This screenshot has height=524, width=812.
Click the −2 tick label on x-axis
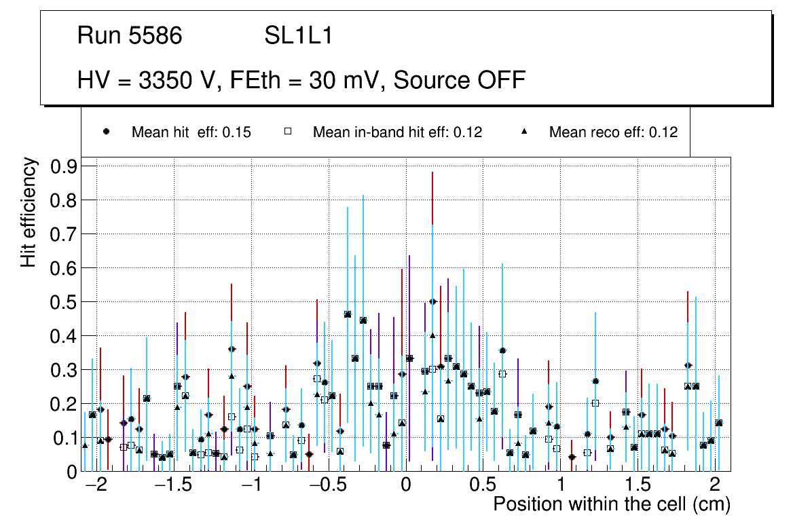pos(97,486)
